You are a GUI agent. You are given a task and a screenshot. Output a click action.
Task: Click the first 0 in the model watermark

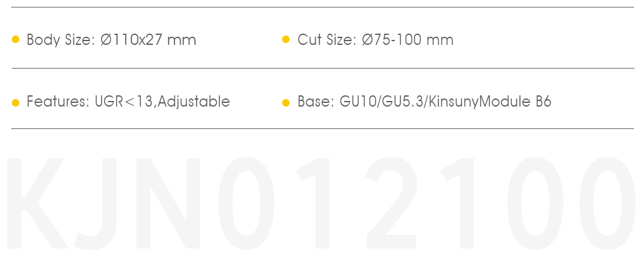click(245, 203)
